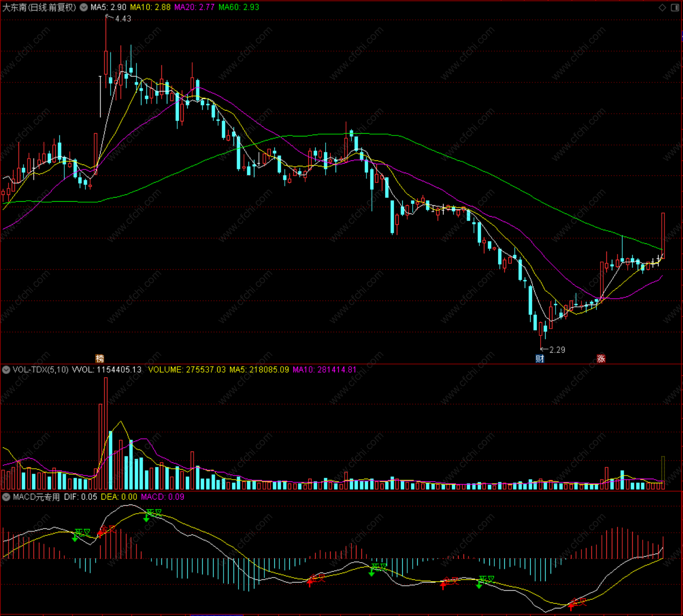
Task: Click the VOLUME: 275537.03 value
Action: click(x=187, y=370)
